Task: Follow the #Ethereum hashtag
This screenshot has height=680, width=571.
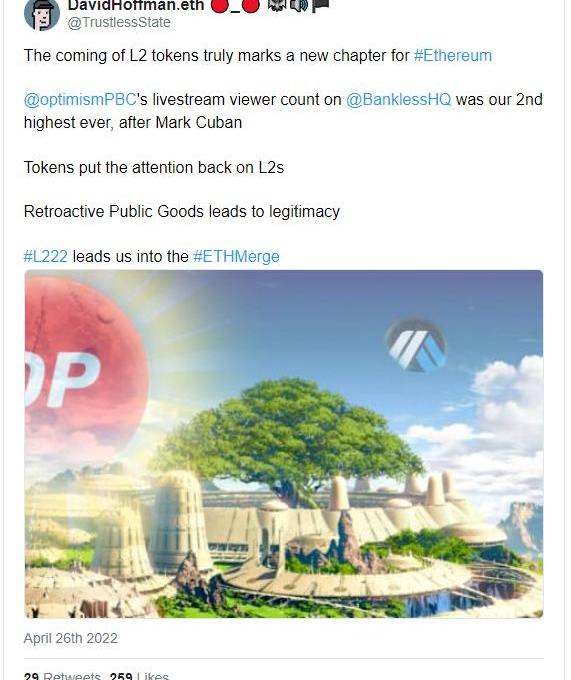Action: [x=453, y=56]
